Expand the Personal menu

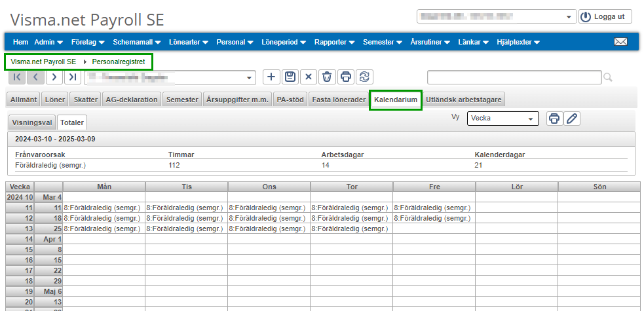tap(235, 42)
